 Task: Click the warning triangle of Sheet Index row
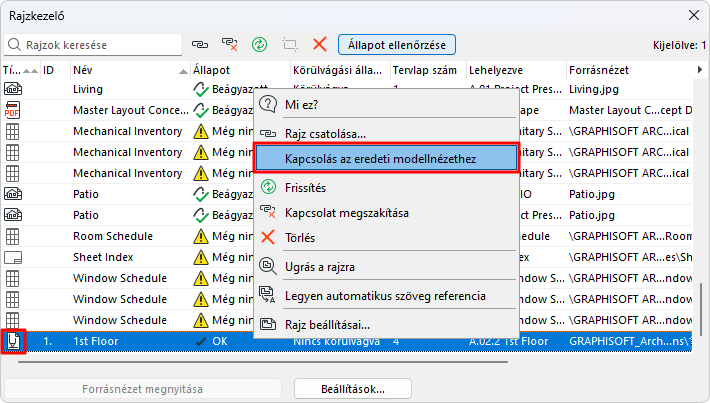point(201,257)
